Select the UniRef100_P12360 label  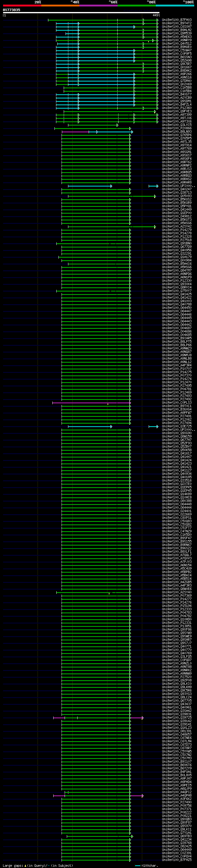pyautogui.click(x=177, y=108)
